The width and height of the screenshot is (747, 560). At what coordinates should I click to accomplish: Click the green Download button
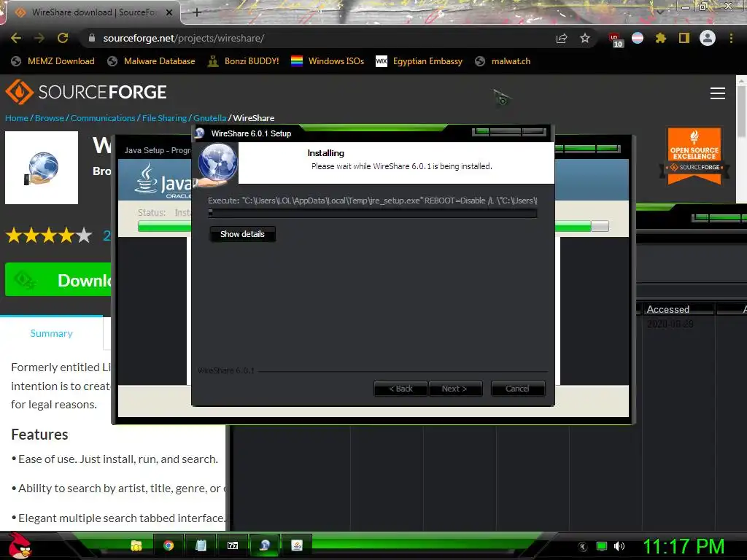[58, 279]
